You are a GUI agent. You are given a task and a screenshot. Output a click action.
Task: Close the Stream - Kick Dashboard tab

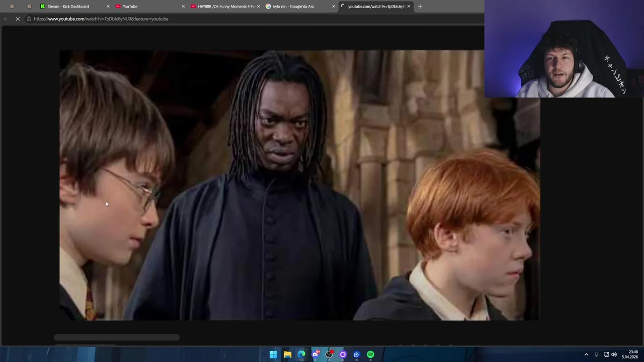[x=108, y=7]
